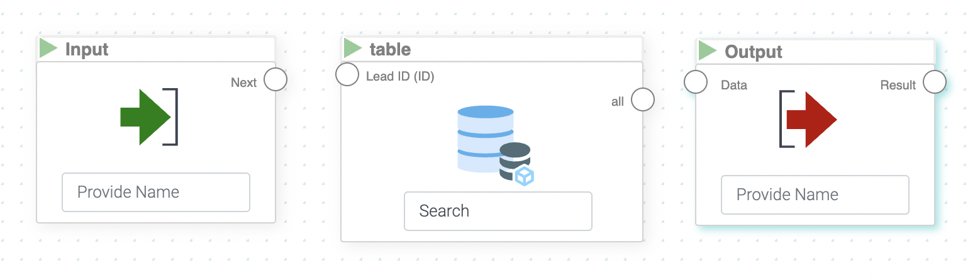Click the green play triangle on table node
The image size is (980, 277).
[x=352, y=48]
